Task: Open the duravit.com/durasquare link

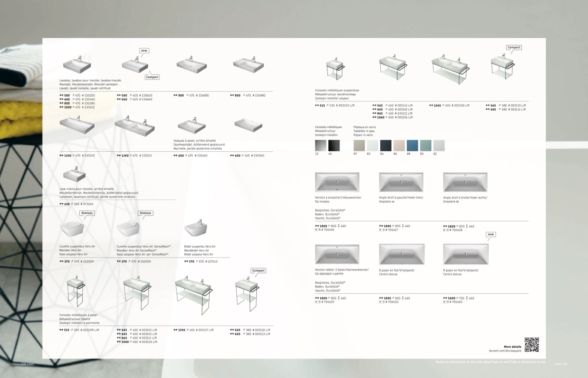Action: pyautogui.click(x=505, y=350)
